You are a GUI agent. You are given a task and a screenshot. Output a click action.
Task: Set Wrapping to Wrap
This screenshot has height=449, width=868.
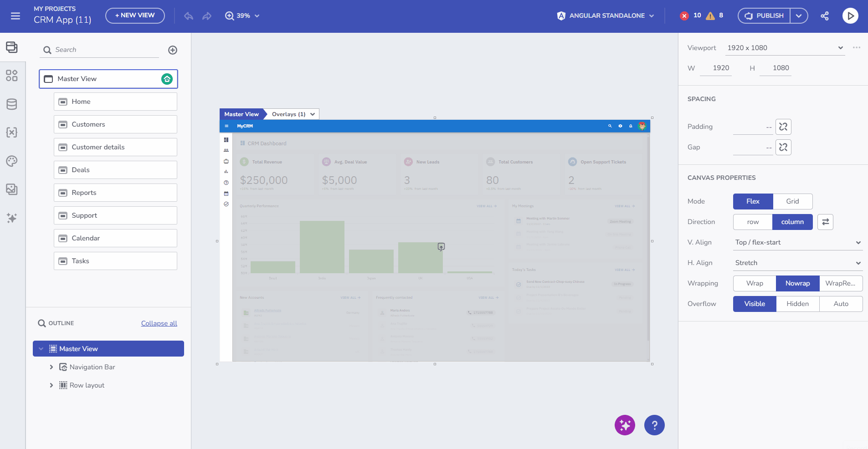pos(754,283)
